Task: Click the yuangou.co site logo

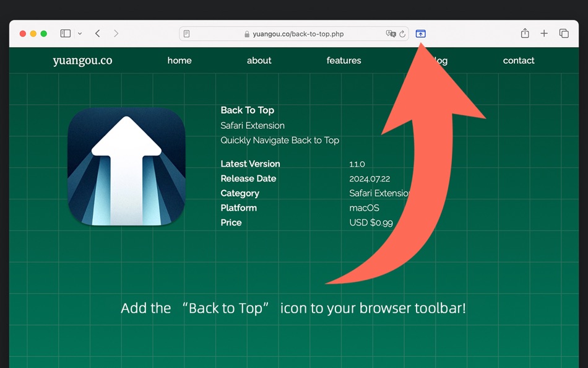Action: (x=82, y=60)
